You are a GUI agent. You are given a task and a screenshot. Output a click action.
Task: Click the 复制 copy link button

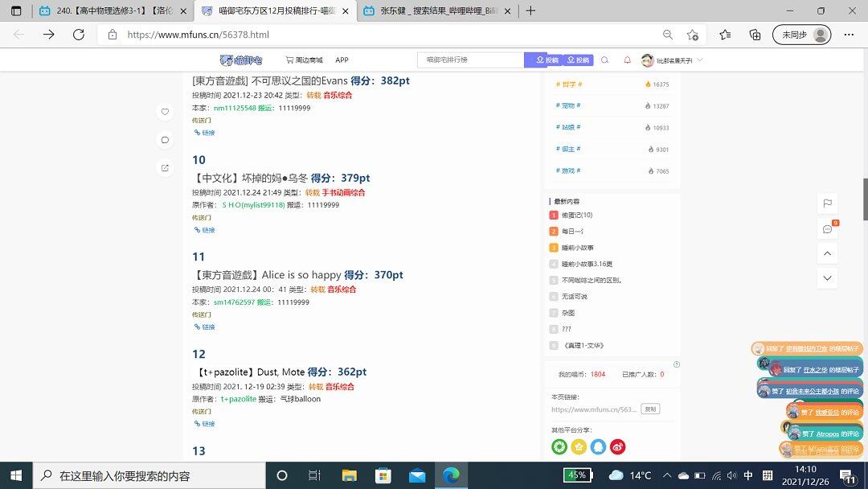650,409
